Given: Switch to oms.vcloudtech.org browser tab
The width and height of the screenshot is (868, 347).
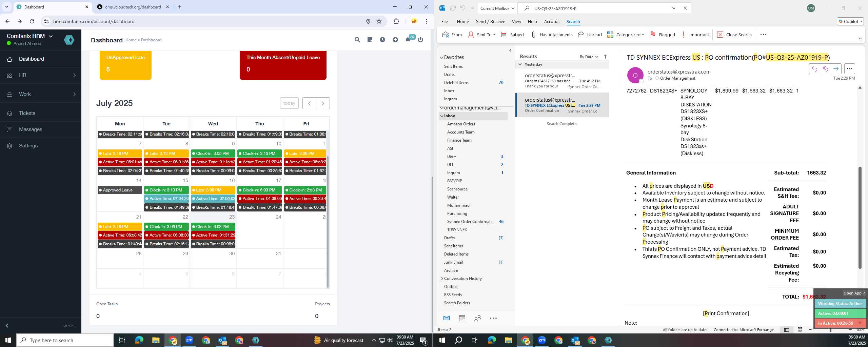Looking at the screenshot, I should click(133, 7).
